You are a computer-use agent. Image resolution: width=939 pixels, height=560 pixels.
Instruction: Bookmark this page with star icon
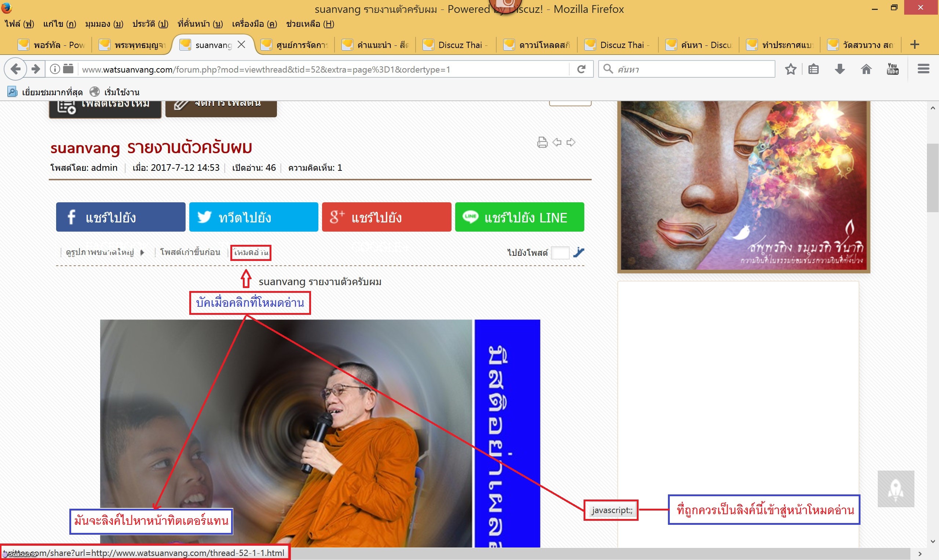(x=790, y=69)
